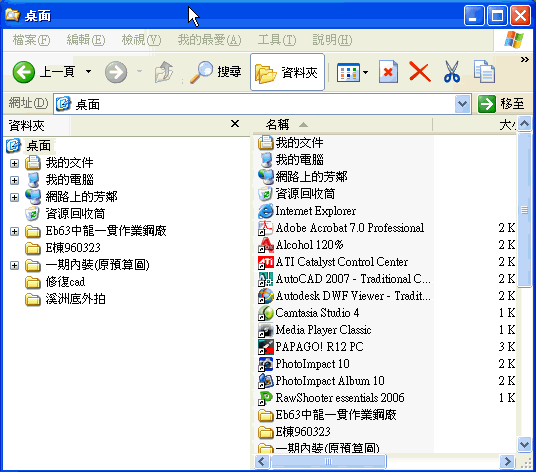Open the Views button dropdown arrow
This screenshot has width=536, height=472.
[x=365, y=72]
